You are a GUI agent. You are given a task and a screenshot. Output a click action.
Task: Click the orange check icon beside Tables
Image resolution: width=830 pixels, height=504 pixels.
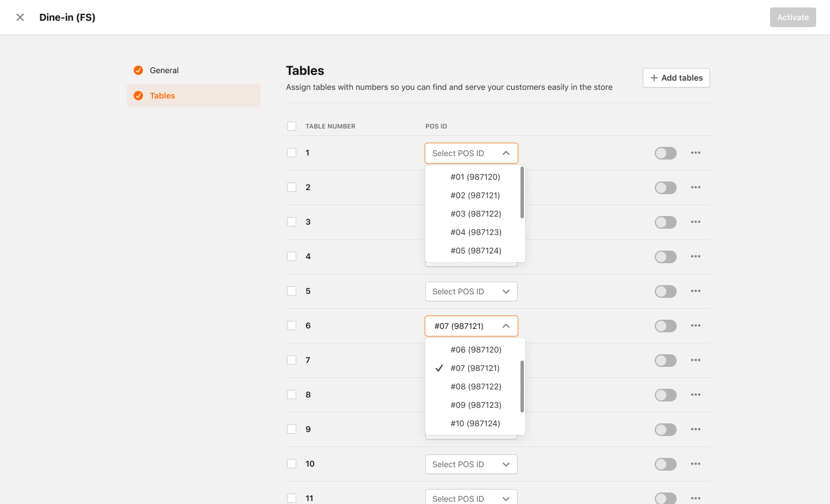pyautogui.click(x=138, y=96)
